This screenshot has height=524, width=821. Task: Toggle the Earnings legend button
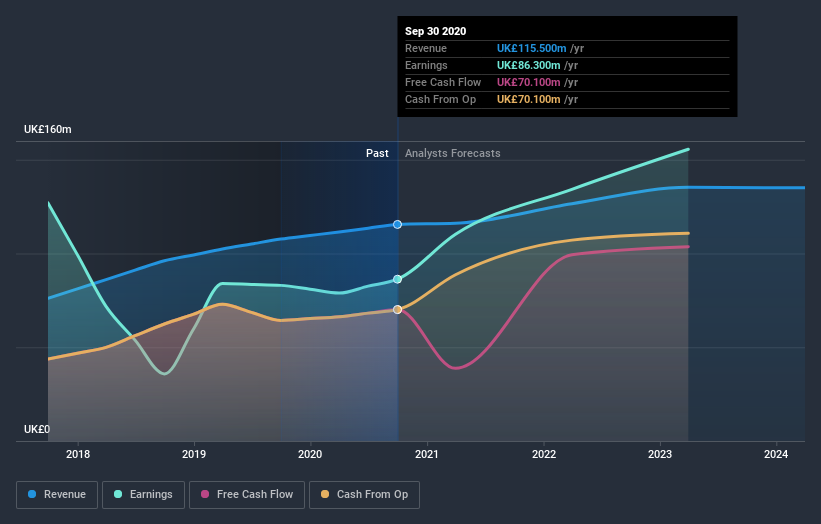[143, 495]
